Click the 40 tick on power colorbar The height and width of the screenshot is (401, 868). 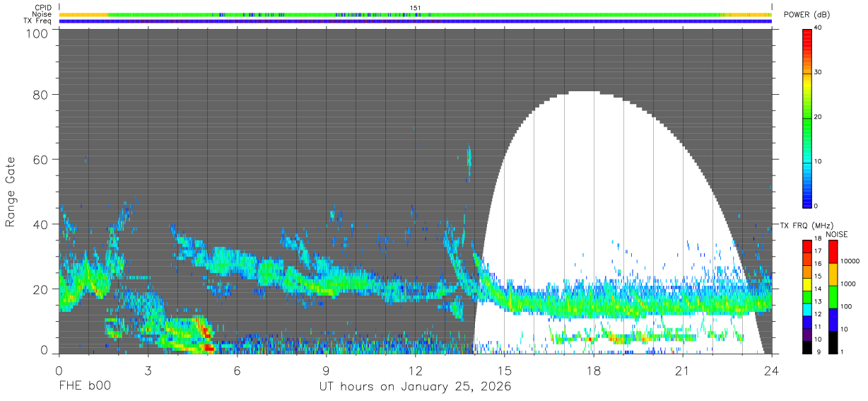tap(819, 28)
